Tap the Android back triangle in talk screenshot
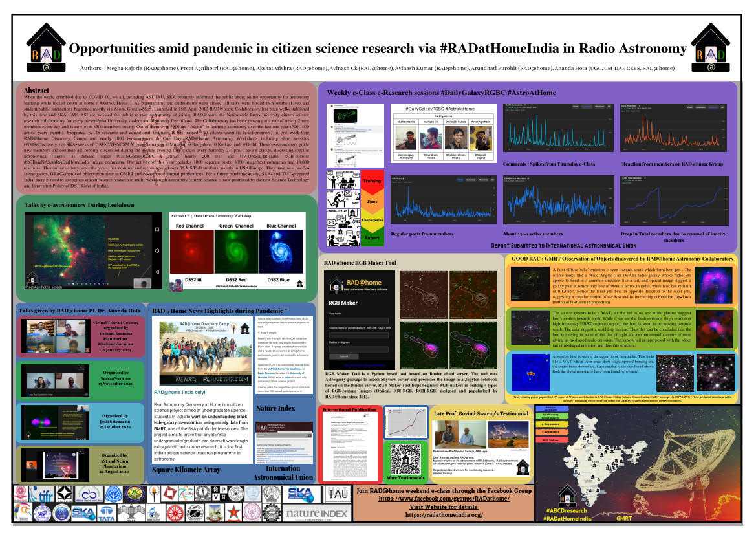The image size is (756, 535). 157,271
